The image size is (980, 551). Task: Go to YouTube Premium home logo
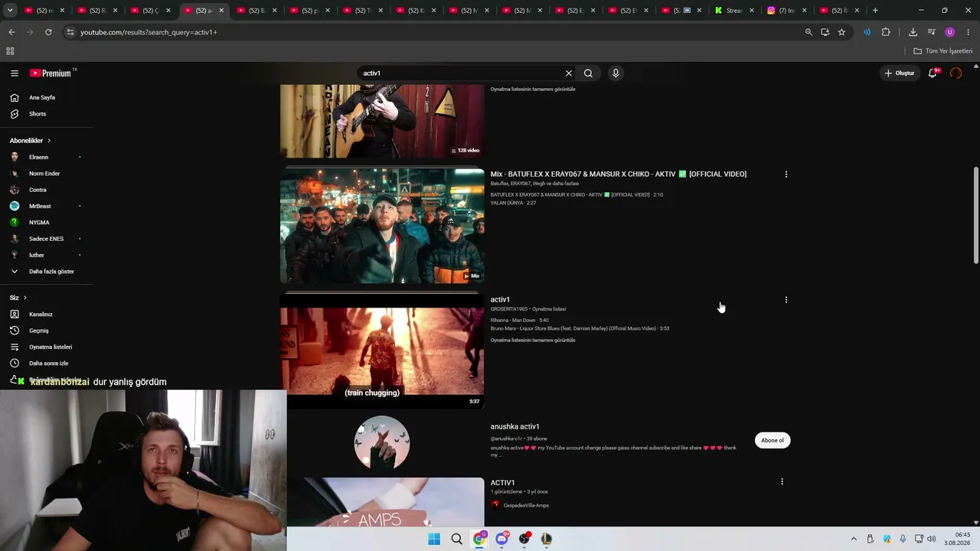(x=51, y=73)
